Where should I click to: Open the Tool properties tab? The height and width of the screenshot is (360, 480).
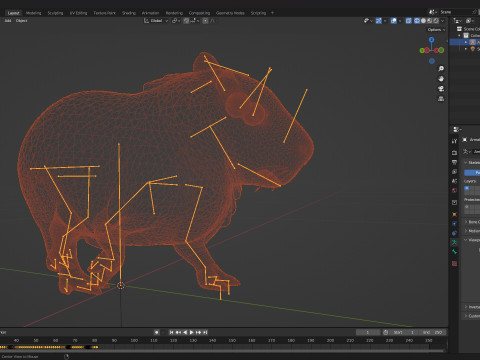click(454, 141)
